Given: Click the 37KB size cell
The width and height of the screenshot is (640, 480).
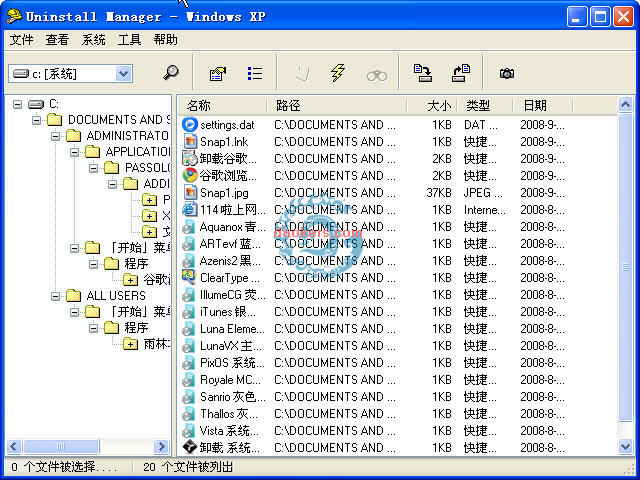Looking at the screenshot, I should (439, 193).
